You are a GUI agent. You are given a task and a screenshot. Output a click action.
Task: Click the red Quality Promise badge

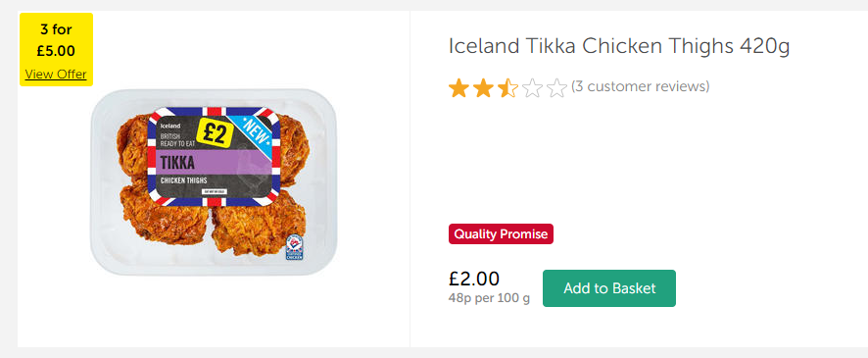(501, 233)
